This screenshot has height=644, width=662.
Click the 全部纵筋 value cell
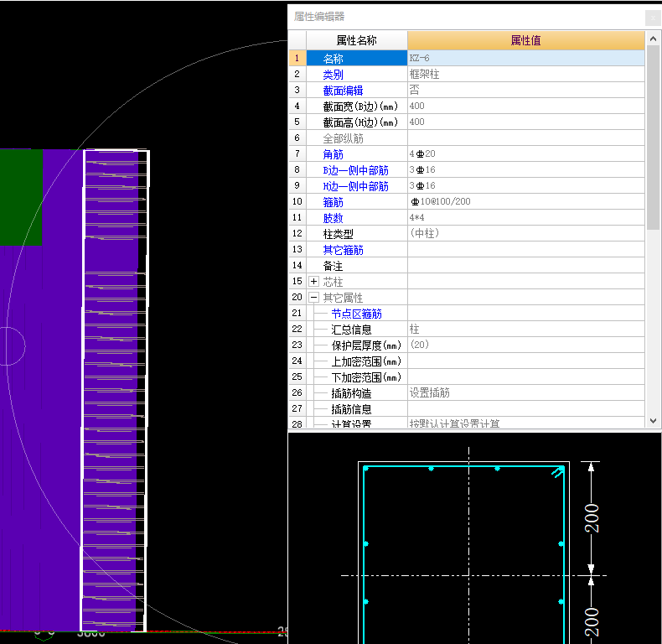click(525, 138)
